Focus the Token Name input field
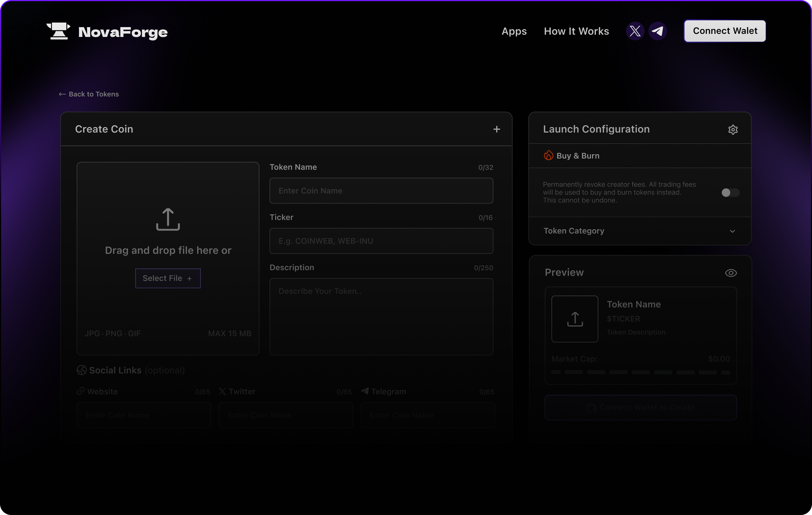The width and height of the screenshot is (812, 515). (x=381, y=191)
